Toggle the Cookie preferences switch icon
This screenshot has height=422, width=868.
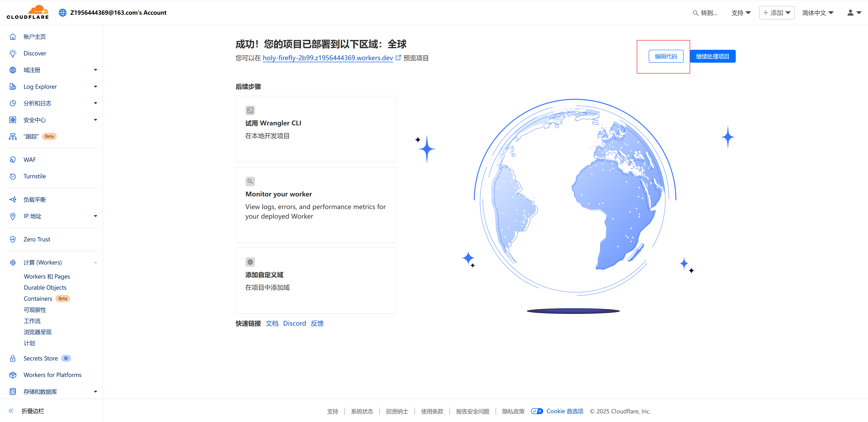[x=537, y=411]
